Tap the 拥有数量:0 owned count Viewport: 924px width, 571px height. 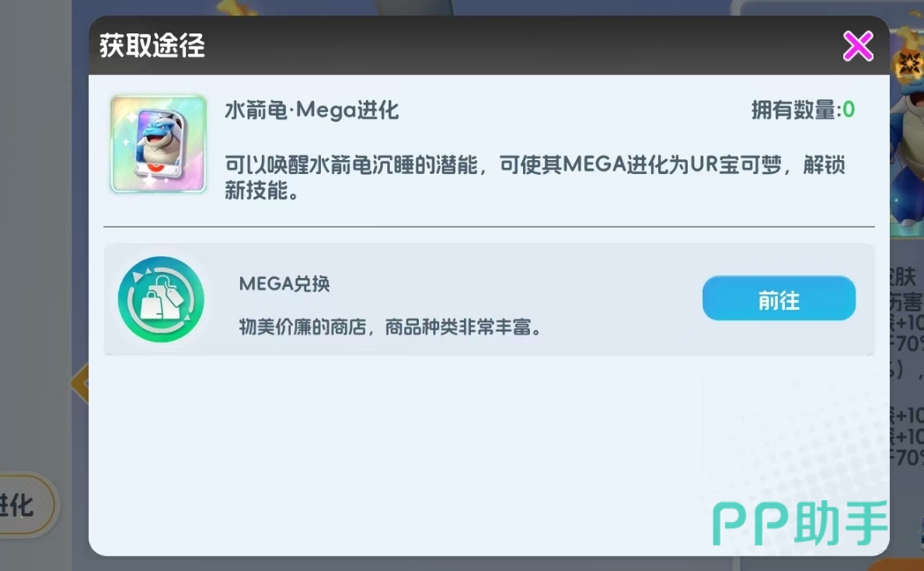(803, 110)
